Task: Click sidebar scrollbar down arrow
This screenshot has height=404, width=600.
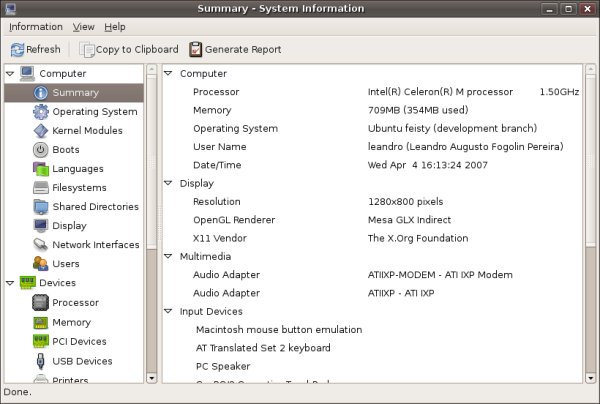Action: click(152, 378)
